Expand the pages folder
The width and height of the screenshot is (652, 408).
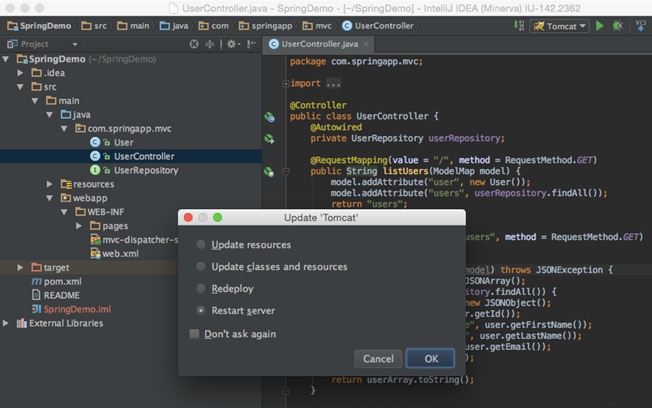click(79, 226)
